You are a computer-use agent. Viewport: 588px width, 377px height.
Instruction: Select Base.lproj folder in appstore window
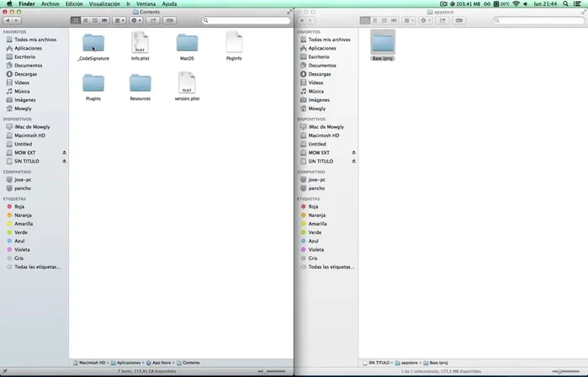[383, 43]
